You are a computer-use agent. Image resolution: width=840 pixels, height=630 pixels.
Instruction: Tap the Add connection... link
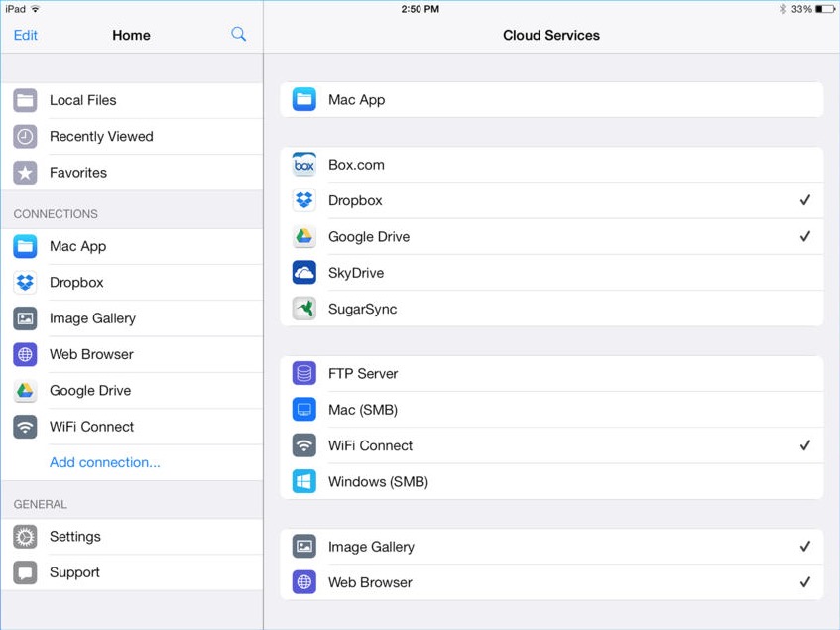(x=105, y=462)
